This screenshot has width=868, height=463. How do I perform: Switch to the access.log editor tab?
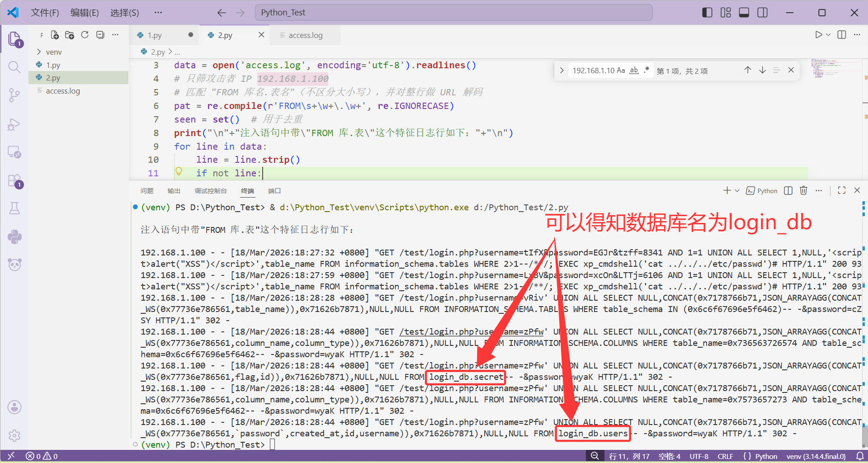306,35
